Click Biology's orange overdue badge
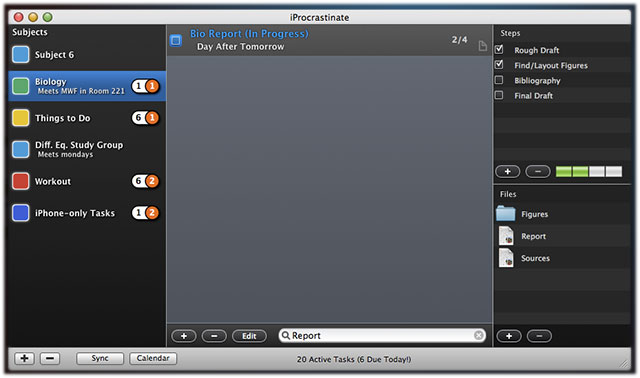640x378 pixels. tap(152, 86)
